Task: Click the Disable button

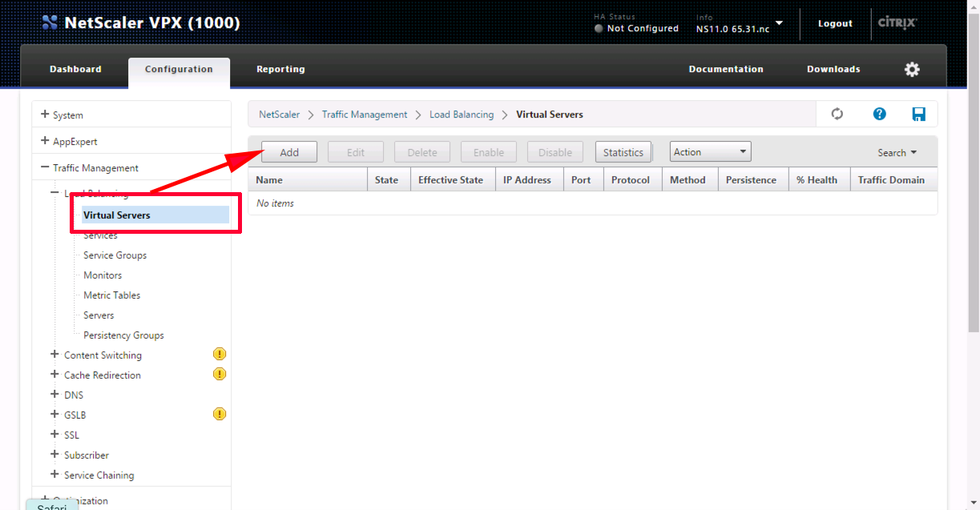Action: point(555,152)
